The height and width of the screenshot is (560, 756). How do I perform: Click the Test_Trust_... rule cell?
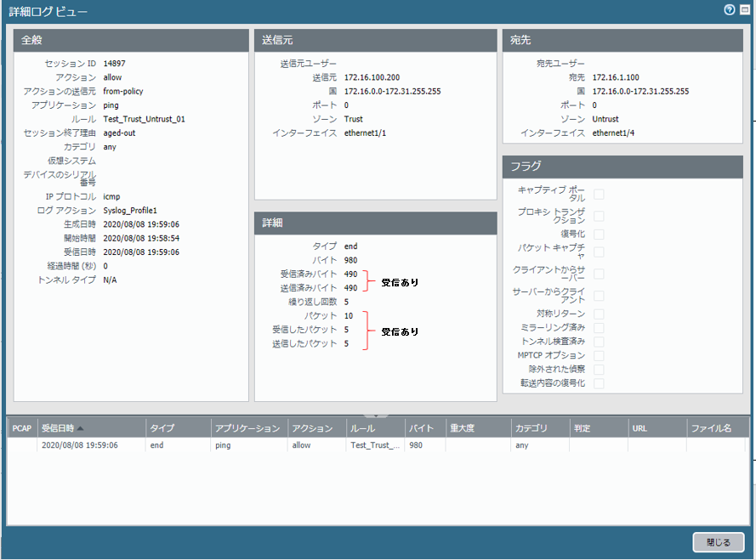click(x=375, y=445)
